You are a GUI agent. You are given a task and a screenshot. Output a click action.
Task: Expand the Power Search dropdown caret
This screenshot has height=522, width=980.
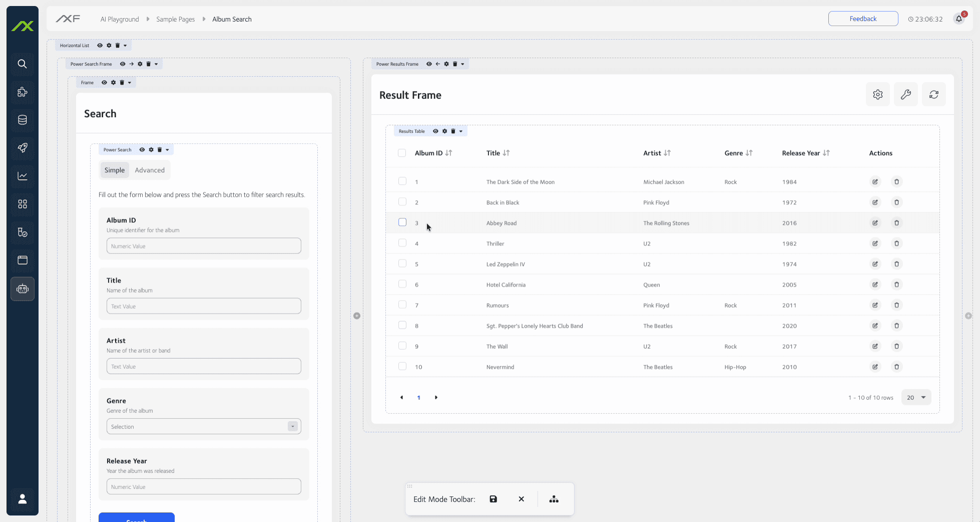(167, 150)
